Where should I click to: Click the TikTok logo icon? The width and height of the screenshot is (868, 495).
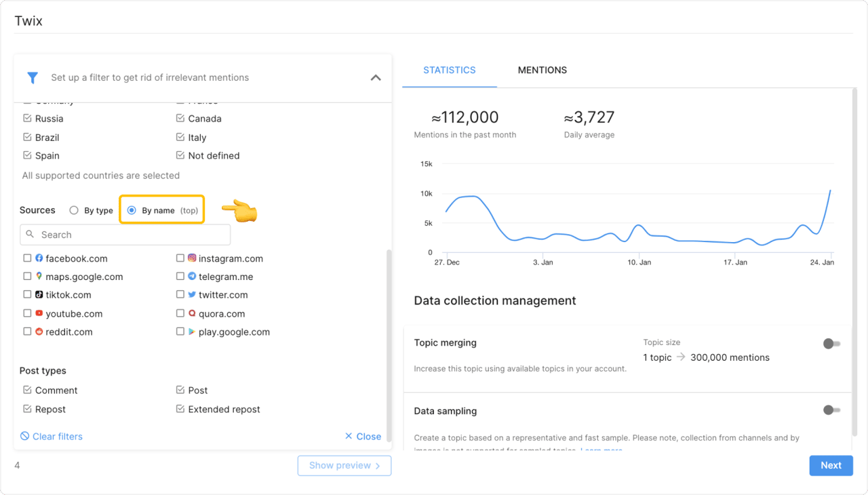click(x=39, y=295)
